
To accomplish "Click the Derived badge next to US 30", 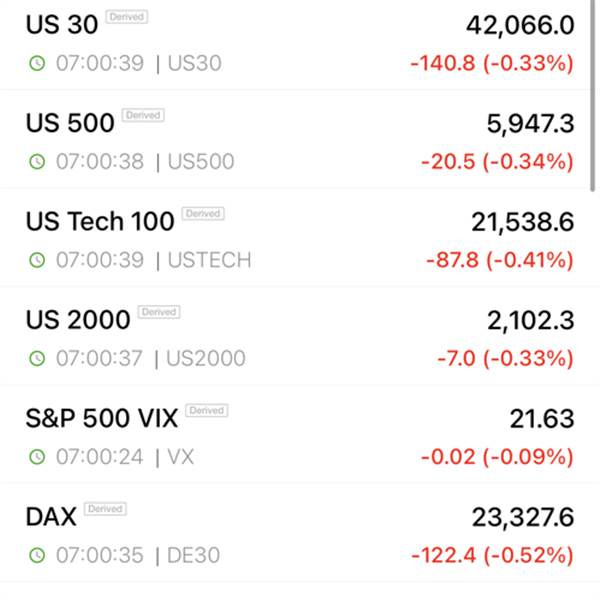I will [127, 17].
